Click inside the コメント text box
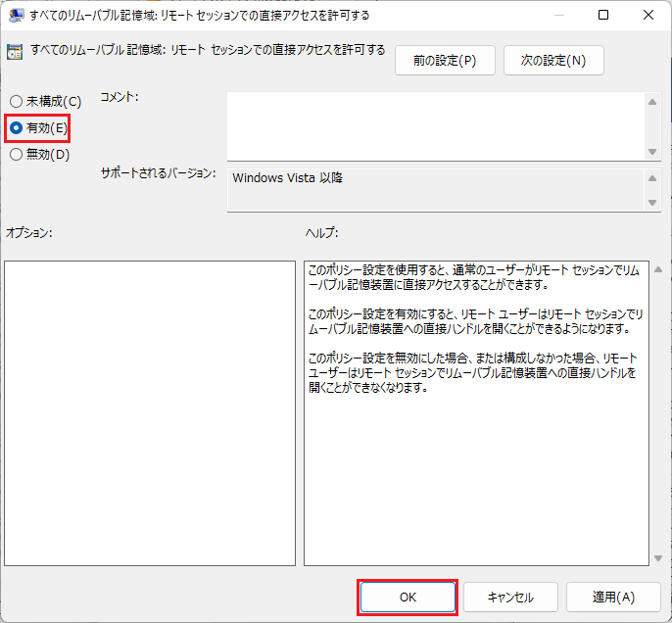 (x=436, y=125)
